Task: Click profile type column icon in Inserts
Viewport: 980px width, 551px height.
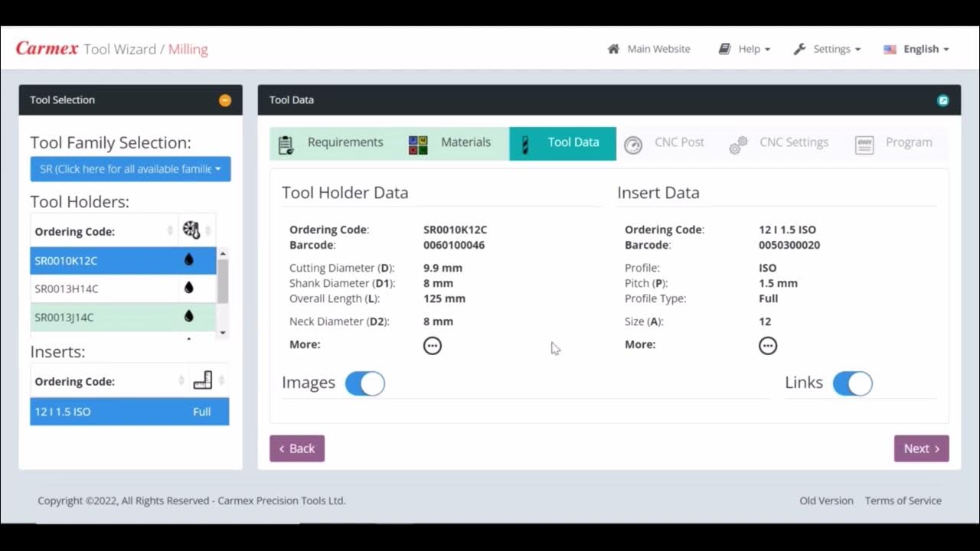Action: click(x=202, y=380)
